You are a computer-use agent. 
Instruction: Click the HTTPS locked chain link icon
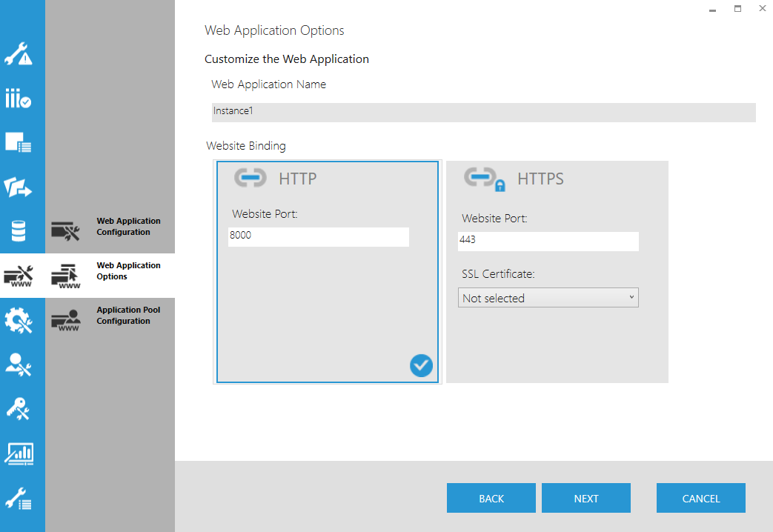click(485, 180)
